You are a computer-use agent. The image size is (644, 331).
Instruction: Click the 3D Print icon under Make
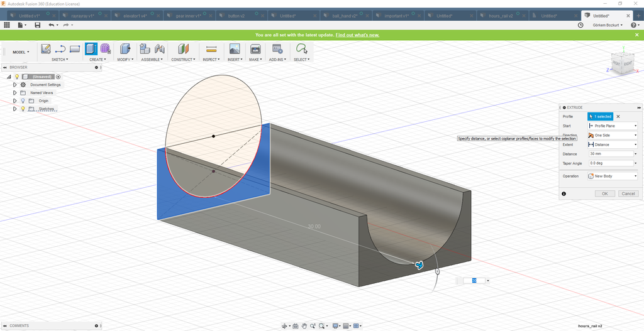click(255, 49)
